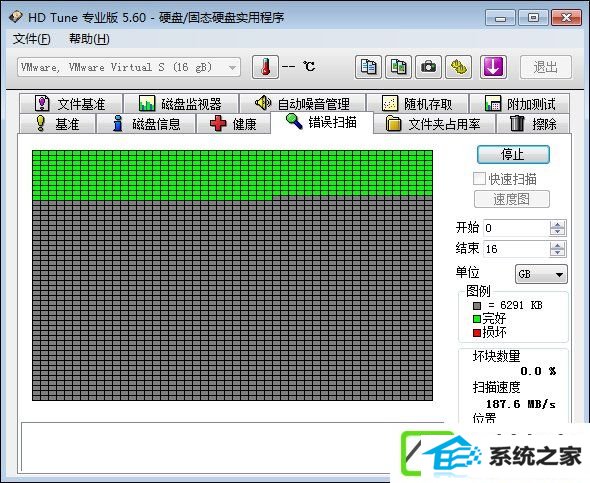Click the copy screenshot to clipboard icon
Image resolution: width=590 pixels, height=483 pixels.
[398, 67]
